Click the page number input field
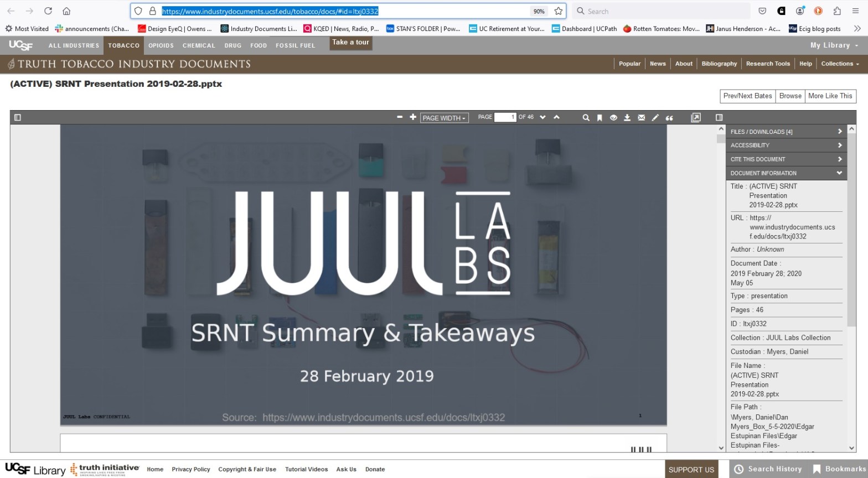Screen dimensions: 868x478 coord(504,117)
